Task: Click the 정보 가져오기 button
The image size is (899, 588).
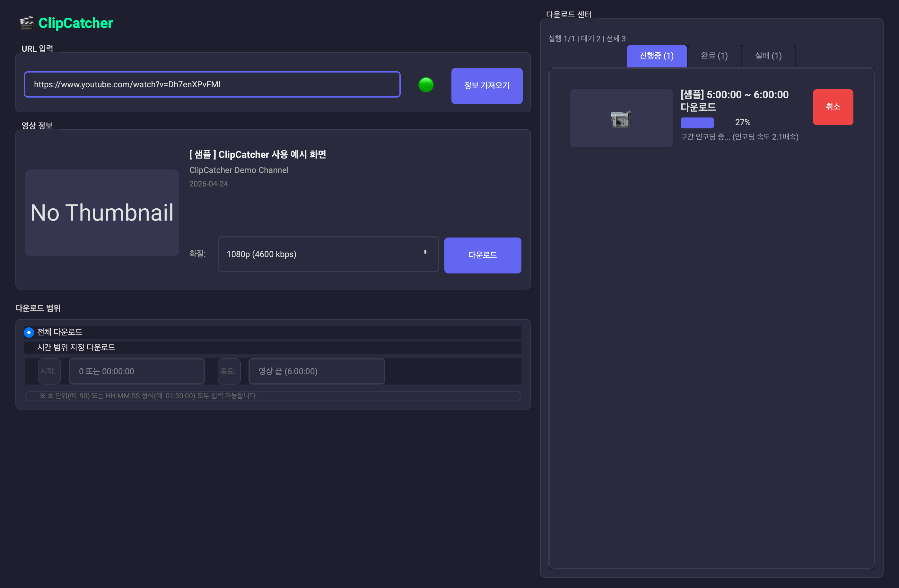Action: click(x=486, y=86)
